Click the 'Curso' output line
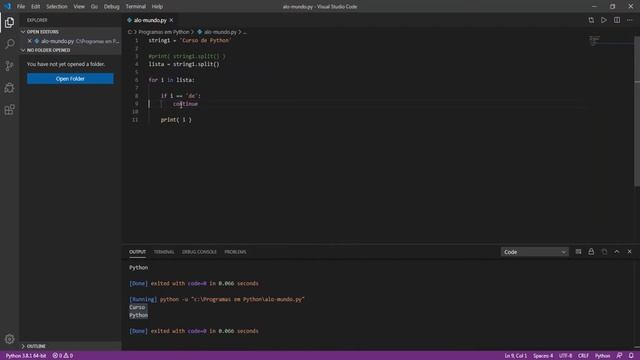 pos(137,307)
